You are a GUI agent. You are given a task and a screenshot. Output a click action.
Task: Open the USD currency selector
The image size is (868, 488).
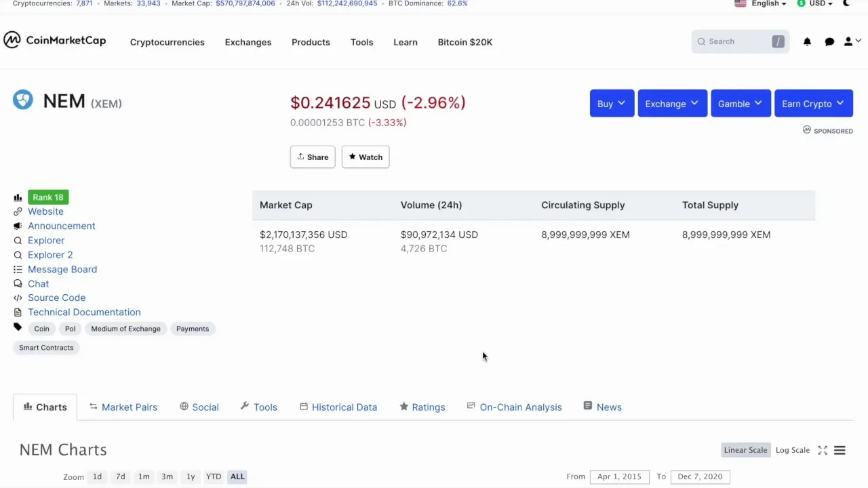815,3
